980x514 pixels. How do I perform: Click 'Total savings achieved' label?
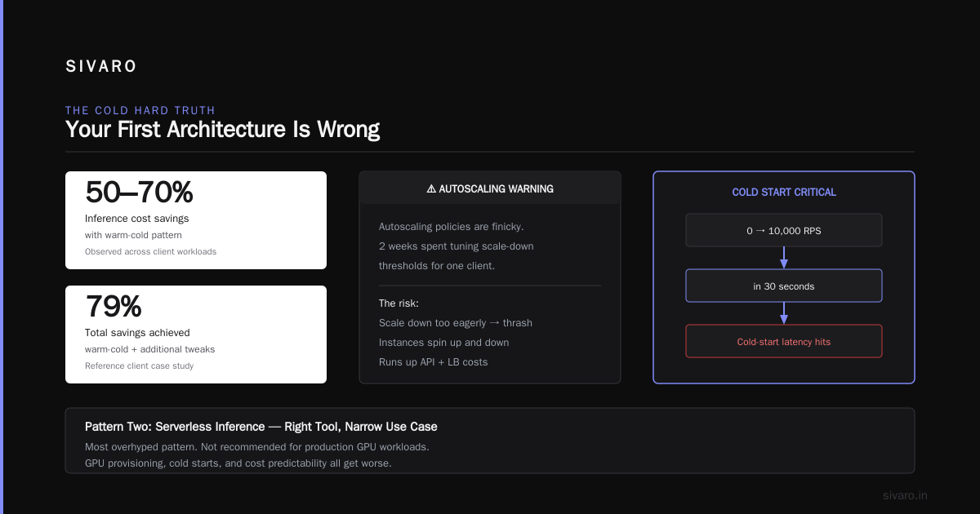[x=137, y=333]
